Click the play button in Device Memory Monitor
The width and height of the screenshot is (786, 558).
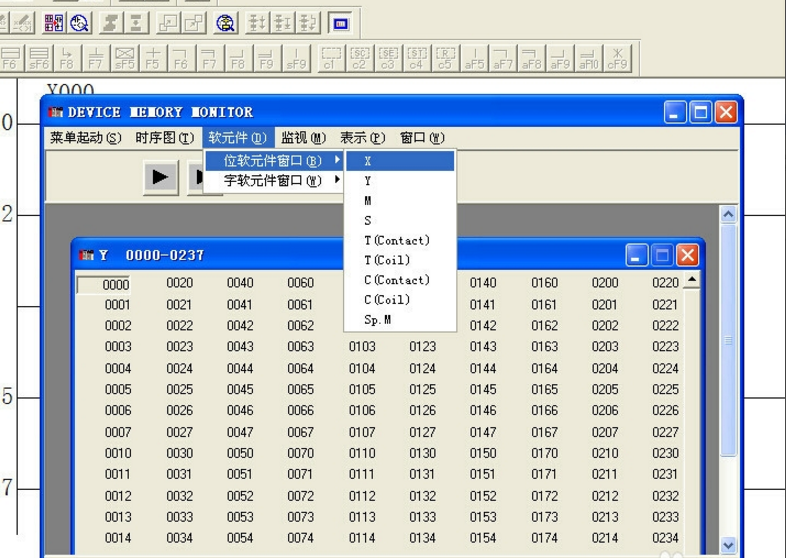pyautogui.click(x=160, y=177)
